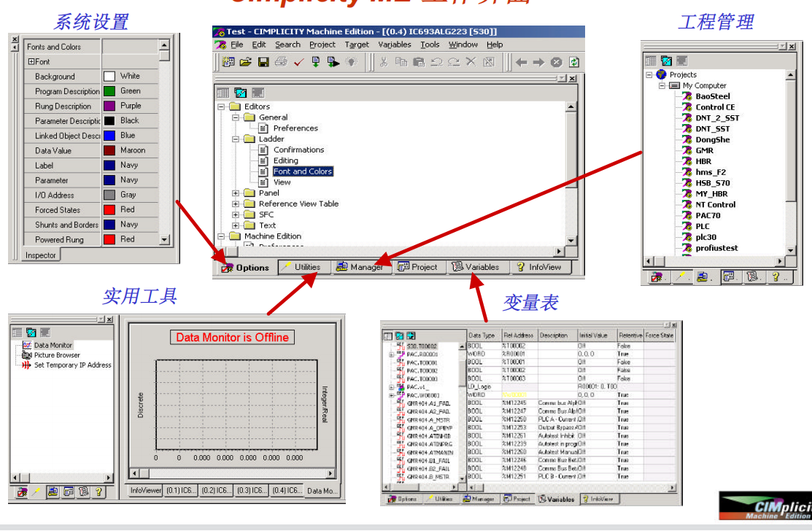
Task: Click the Download and Start icon
Action: click(333, 62)
